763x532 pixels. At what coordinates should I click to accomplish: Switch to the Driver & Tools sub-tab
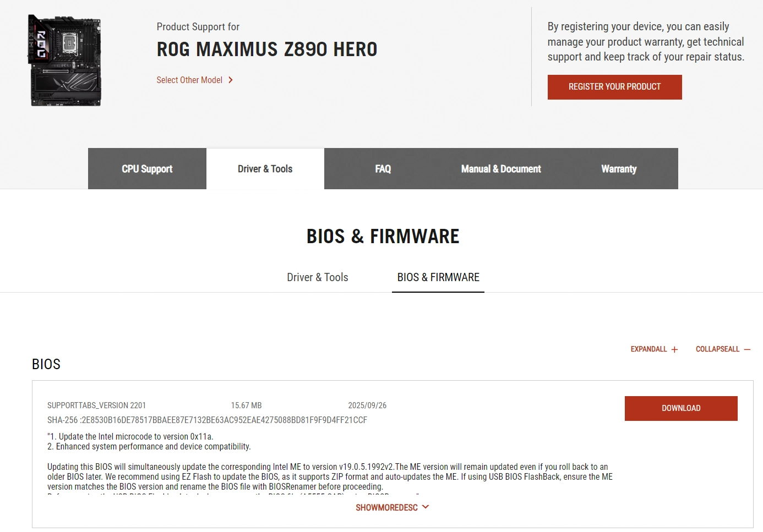coord(317,277)
